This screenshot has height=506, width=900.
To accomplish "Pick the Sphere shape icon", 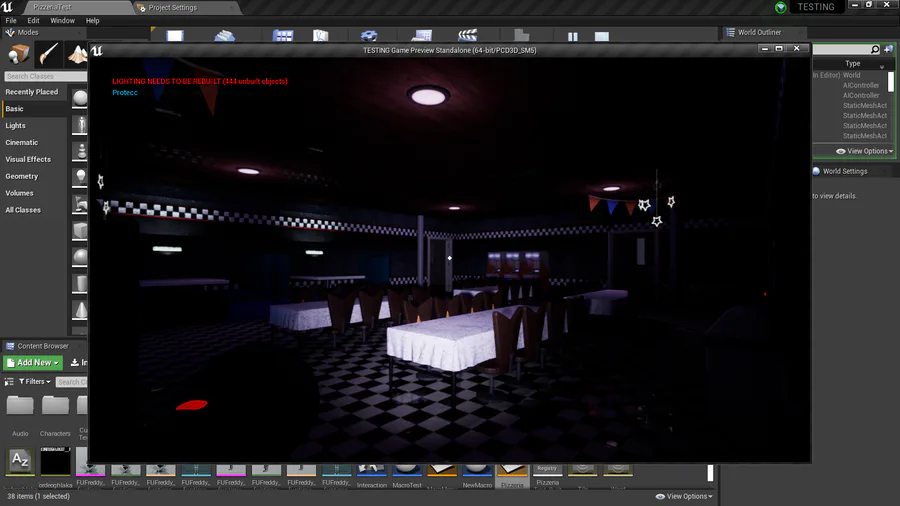I will pos(80,256).
